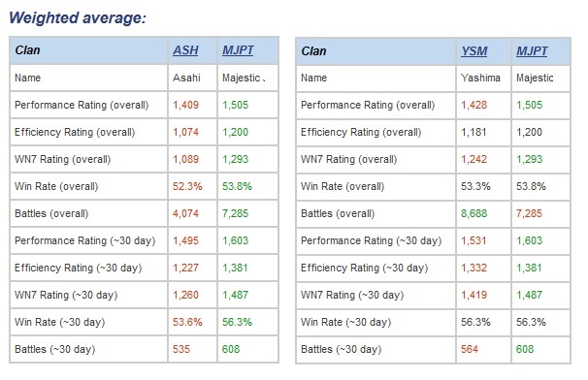This screenshot has height=380, width=588.
Task: Open the ASH clan link
Action: pos(185,50)
